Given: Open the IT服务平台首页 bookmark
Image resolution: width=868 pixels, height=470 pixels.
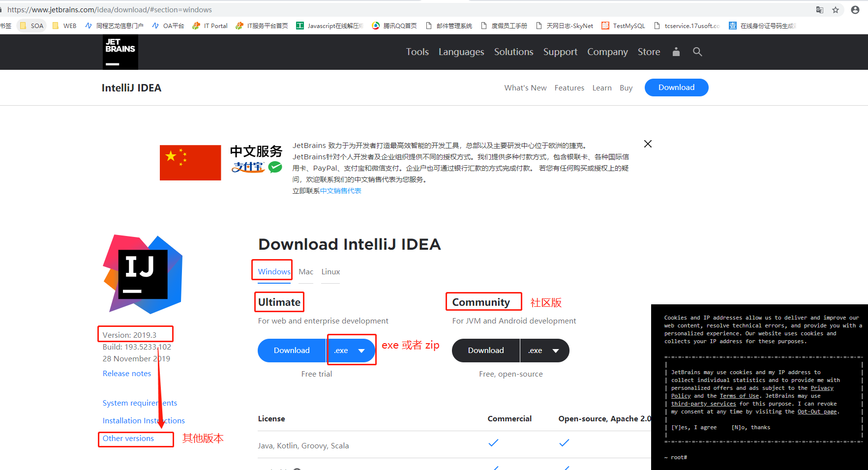Looking at the screenshot, I should [x=262, y=26].
